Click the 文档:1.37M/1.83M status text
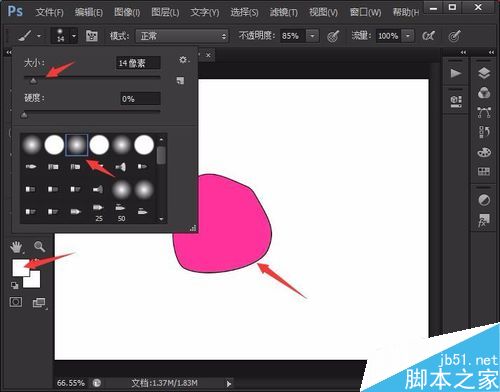Image resolution: width=500 pixels, height=392 pixels. point(164,383)
